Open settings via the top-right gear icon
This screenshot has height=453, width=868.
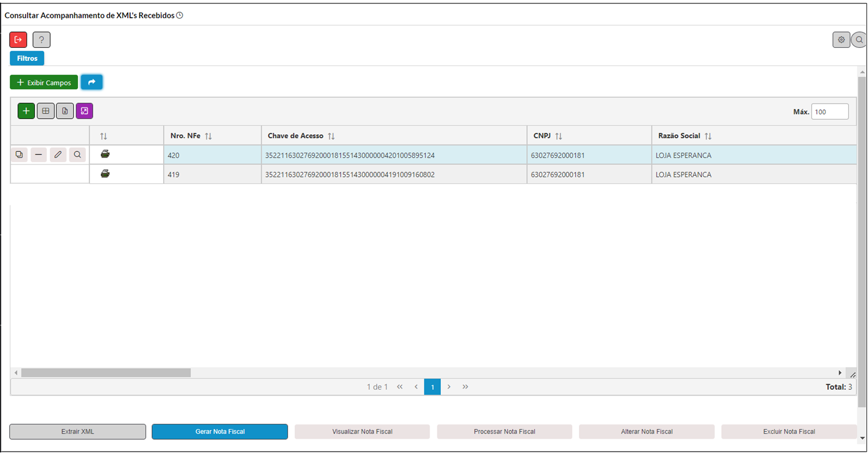[841, 40]
